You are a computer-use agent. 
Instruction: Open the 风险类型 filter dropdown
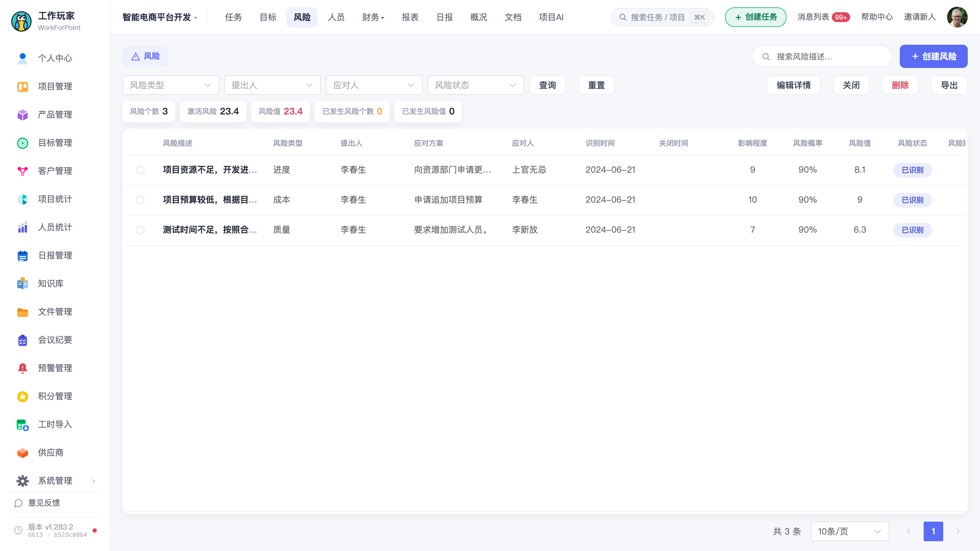coord(171,85)
